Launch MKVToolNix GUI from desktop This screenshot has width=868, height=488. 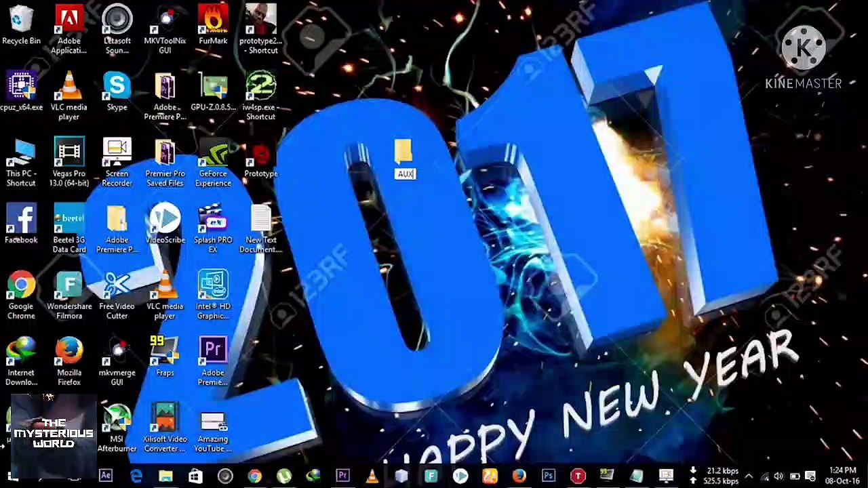point(165,30)
